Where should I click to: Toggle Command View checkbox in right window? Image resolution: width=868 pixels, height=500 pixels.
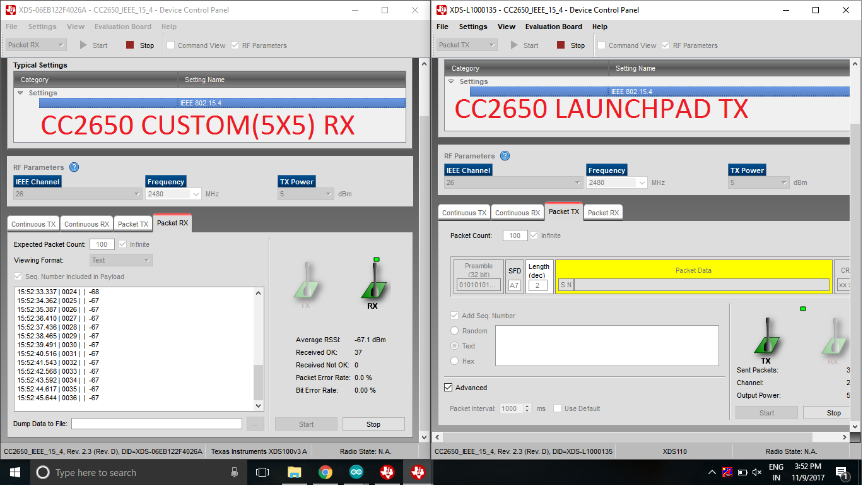pos(602,45)
